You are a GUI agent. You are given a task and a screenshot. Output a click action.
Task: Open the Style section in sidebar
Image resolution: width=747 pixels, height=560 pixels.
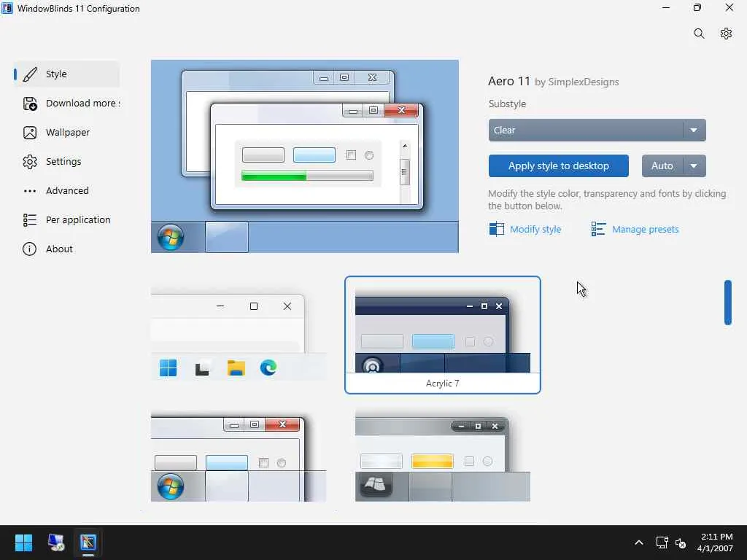point(66,74)
